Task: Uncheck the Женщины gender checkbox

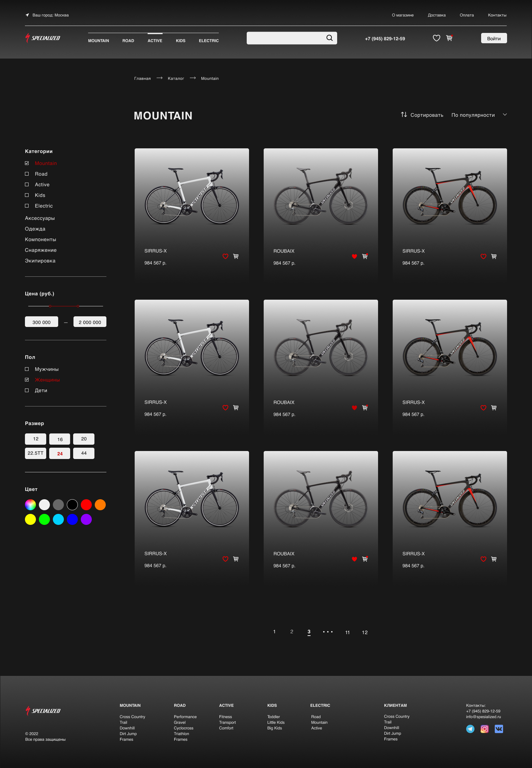Action: (27, 380)
